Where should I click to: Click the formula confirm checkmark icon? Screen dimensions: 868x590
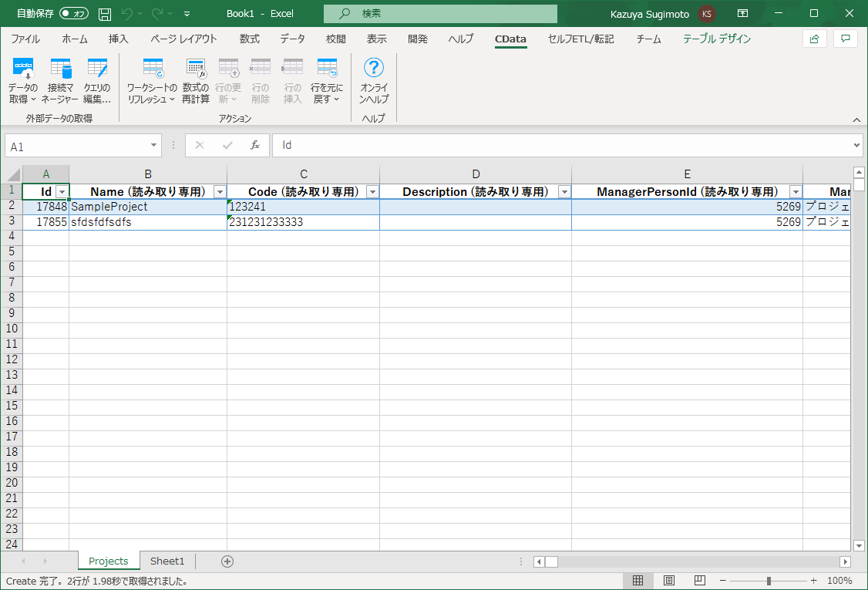(x=227, y=145)
